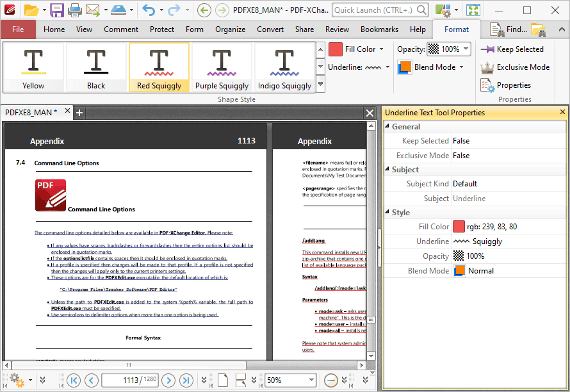Switch to the Convert ribbon tab
The height and width of the screenshot is (392, 570).
(x=270, y=29)
